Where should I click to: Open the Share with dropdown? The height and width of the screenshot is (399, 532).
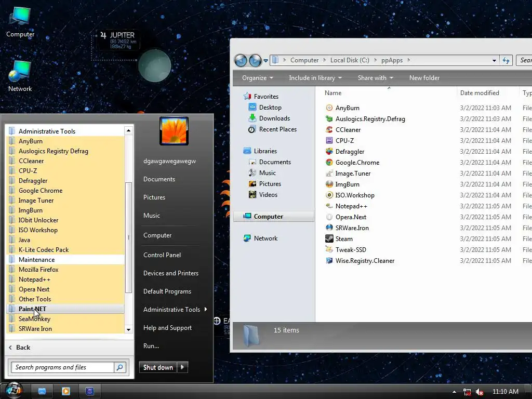click(375, 78)
